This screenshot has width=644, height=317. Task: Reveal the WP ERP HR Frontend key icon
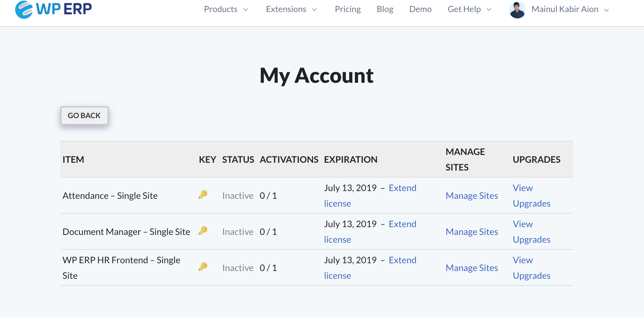(x=203, y=267)
